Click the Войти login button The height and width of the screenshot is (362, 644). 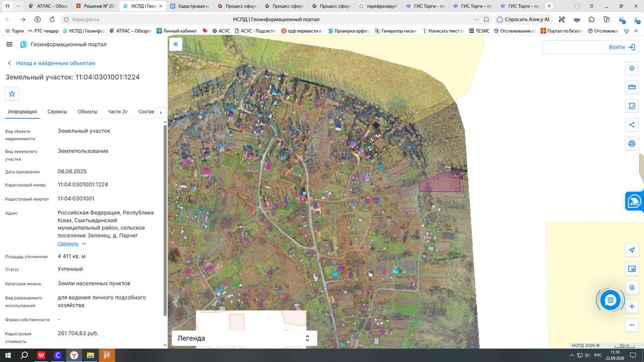(x=589, y=47)
